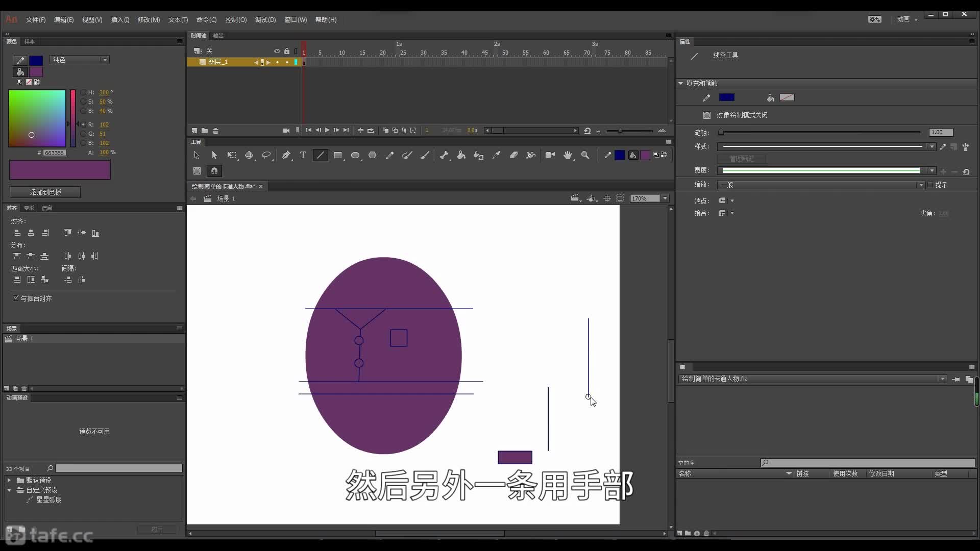Click the 添加到色板 button
Image resolution: width=980 pixels, height=551 pixels.
click(x=45, y=192)
